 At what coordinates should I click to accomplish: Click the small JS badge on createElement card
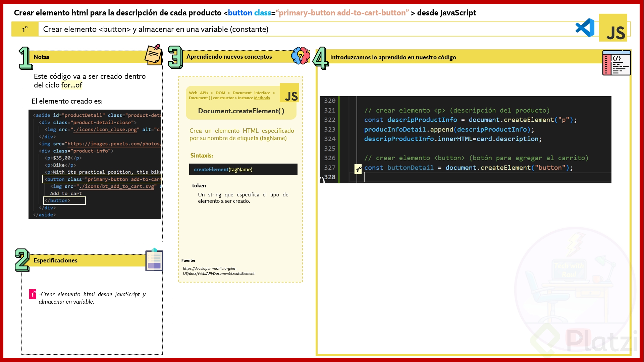point(289,93)
